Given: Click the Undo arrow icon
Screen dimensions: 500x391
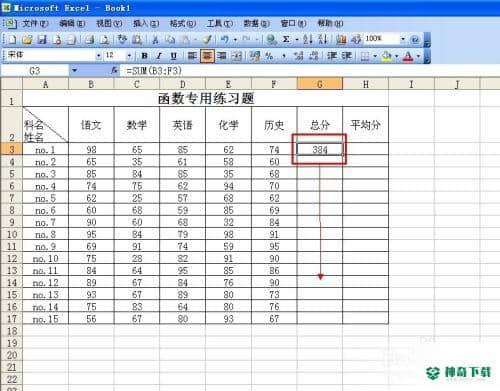Looking at the screenshot, I should click(225, 39).
